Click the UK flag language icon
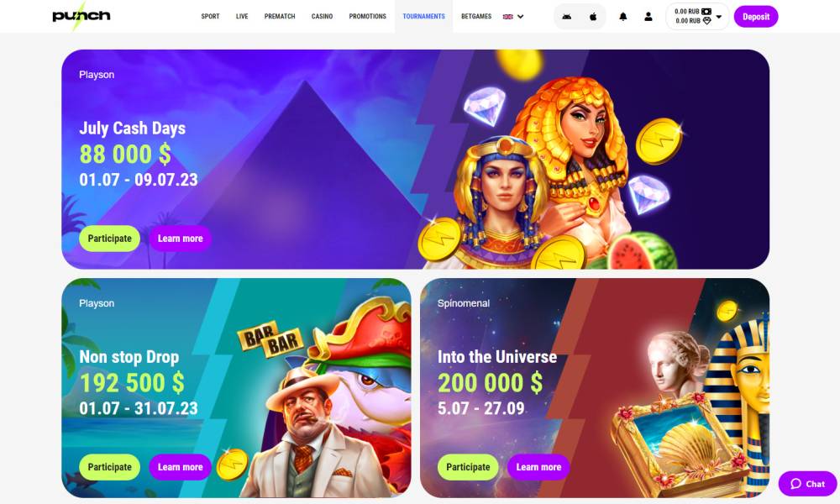The image size is (840, 504). point(508,17)
